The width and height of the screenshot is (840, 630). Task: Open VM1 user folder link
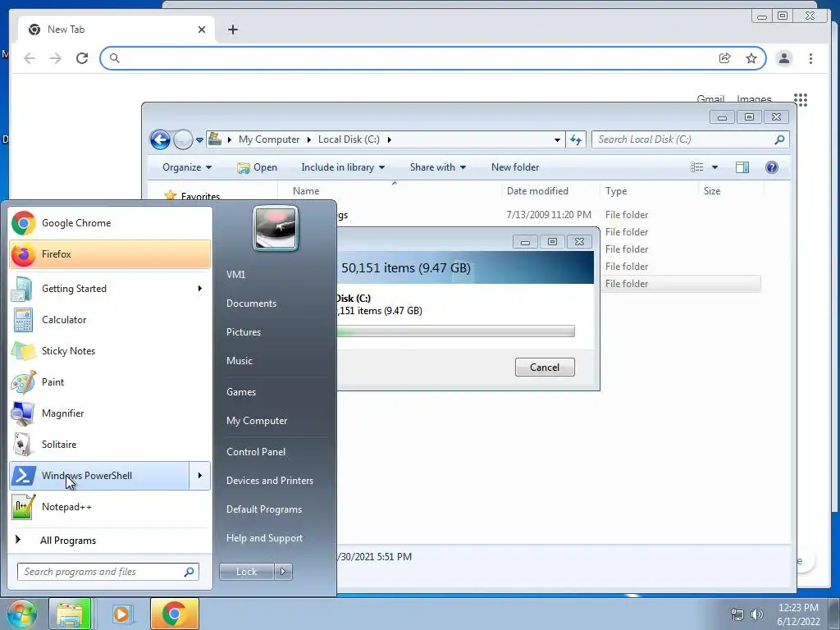click(x=235, y=274)
